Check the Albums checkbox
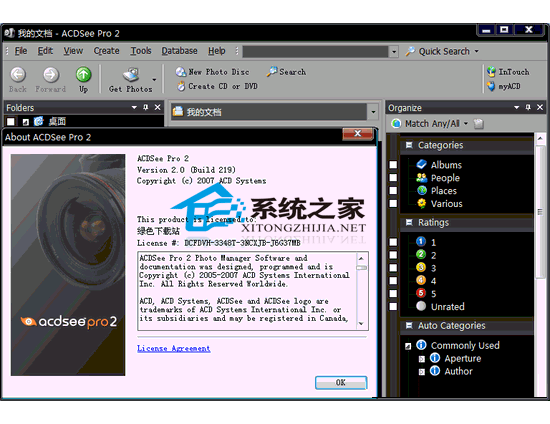Screen dimensions: 550x424 [x=393, y=165]
